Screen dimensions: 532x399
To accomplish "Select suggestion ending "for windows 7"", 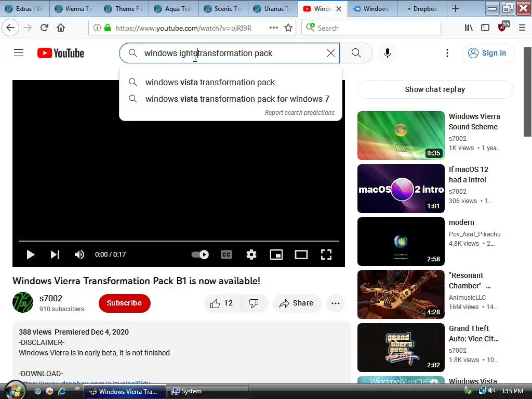I will [231, 99].
